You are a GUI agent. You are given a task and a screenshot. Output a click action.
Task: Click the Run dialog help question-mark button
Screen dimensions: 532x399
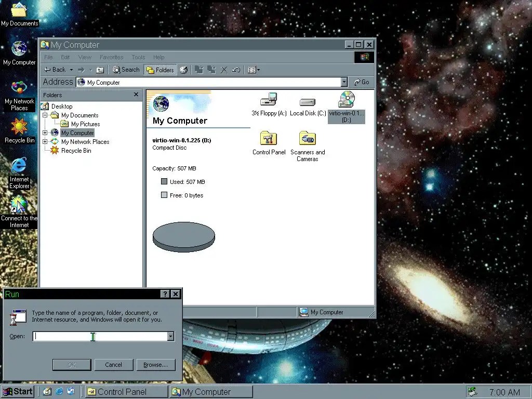165,294
